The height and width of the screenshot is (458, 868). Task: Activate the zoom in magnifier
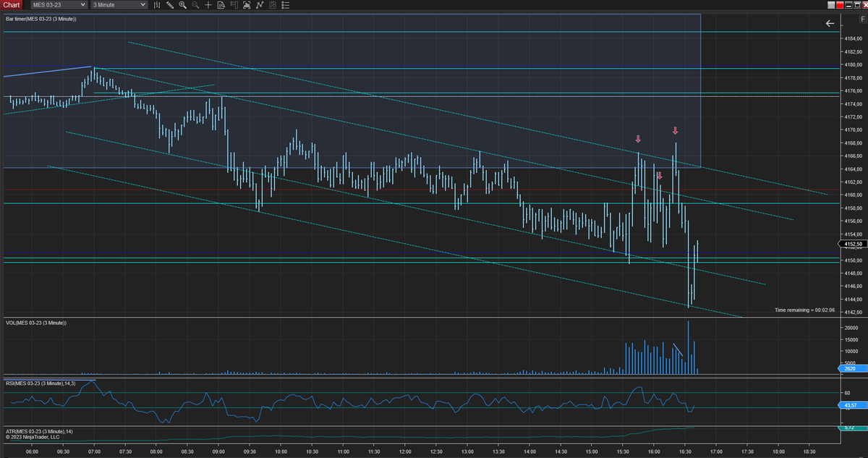[x=182, y=5]
